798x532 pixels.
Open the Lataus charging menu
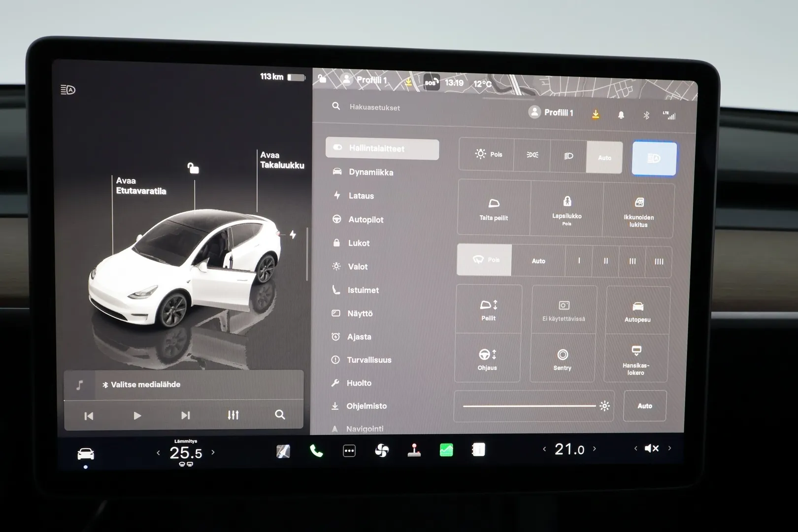click(x=361, y=196)
